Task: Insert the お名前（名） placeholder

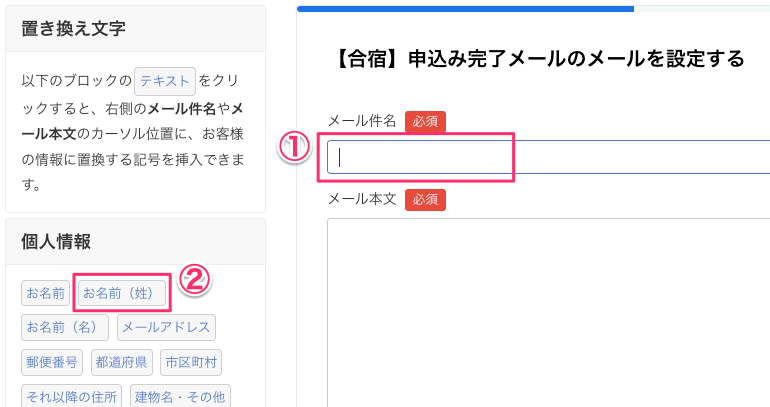Action: click(x=66, y=328)
